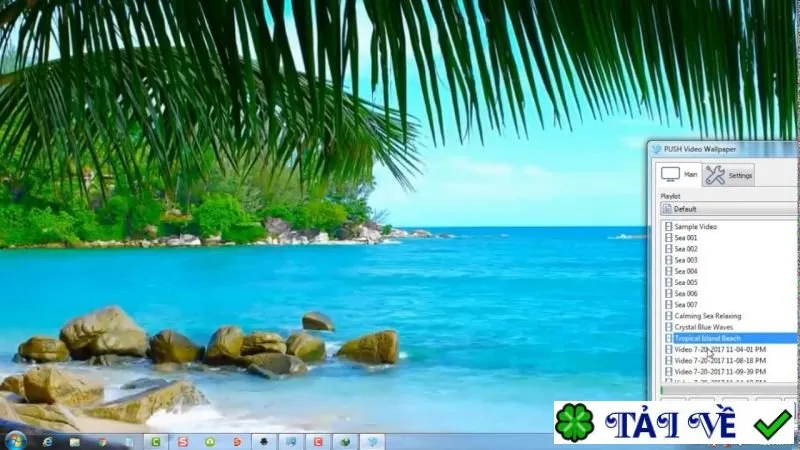Launch Google Chrome from the taskbar
This screenshot has height=450, width=800.
[x=102, y=442]
